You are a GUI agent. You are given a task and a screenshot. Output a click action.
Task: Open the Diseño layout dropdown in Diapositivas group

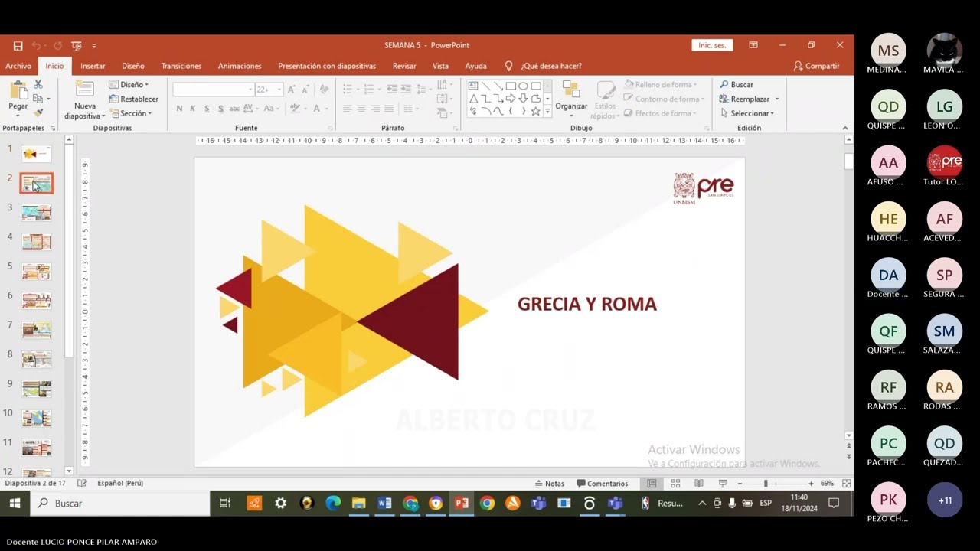tap(129, 84)
